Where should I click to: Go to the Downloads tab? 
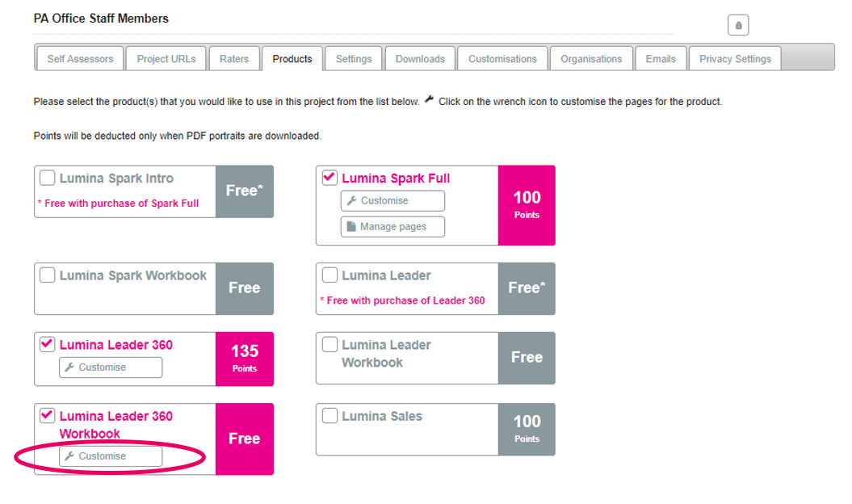coord(420,59)
